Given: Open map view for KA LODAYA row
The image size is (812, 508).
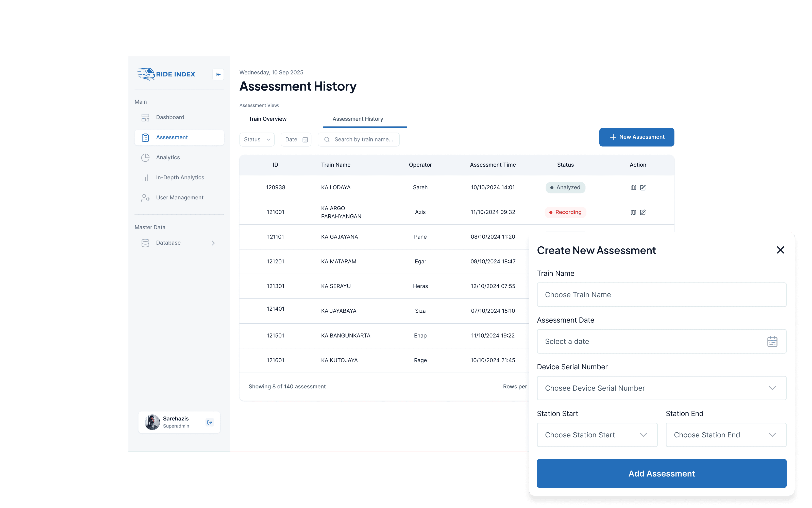Looking at the screenshot, I should [633, 188].
